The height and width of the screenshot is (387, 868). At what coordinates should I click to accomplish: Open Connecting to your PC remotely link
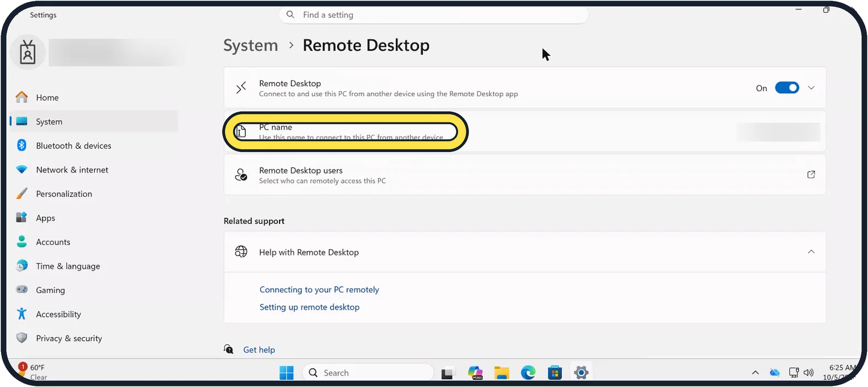pyautogui.click(x=319, y=290)
